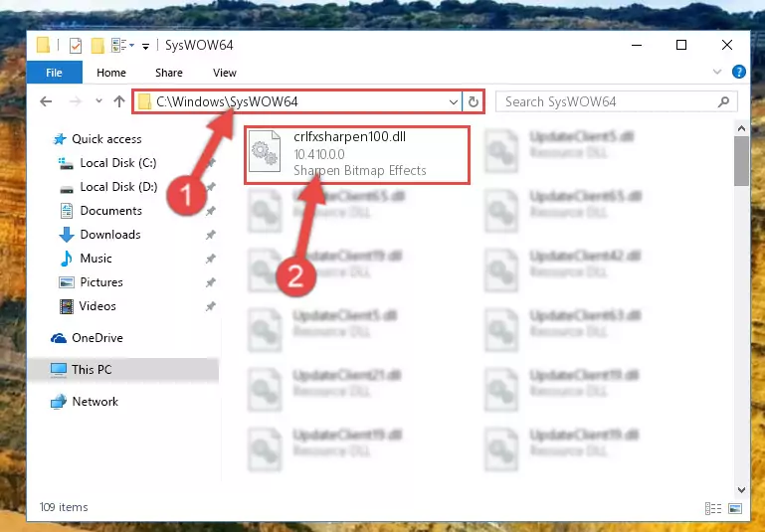This screenshot has height=532, width=765.
Task: Click the Music note icon
Action: [67, 259]
